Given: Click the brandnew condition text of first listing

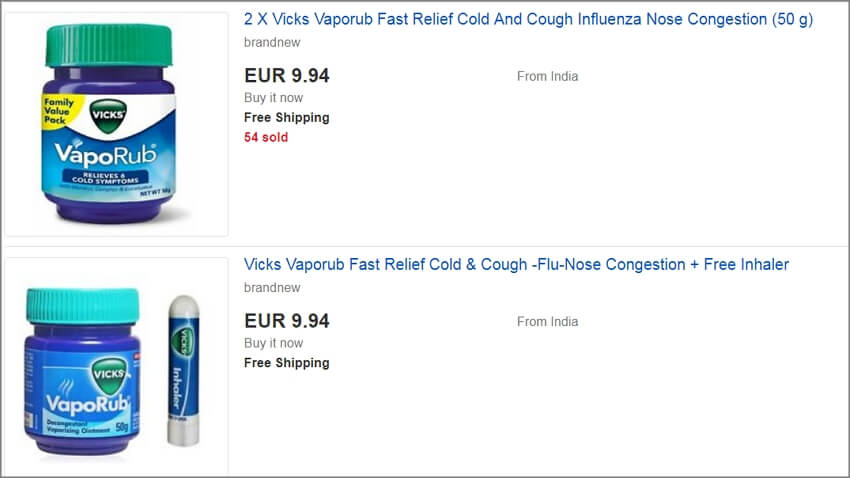Looking at the screenshot, I should coord(272,42).
